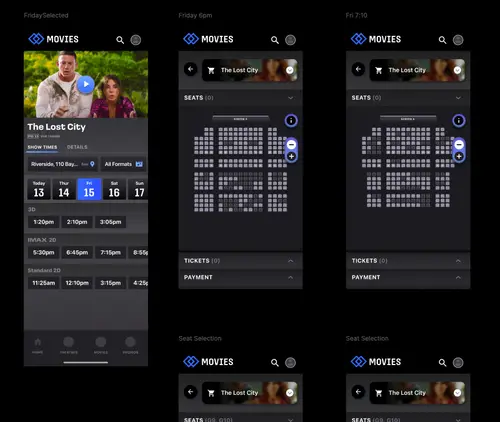The width and height of the screenshot is (500, 422).
Task: Show seat info in Fri 7:10 screen
Action: pos(459,120)
